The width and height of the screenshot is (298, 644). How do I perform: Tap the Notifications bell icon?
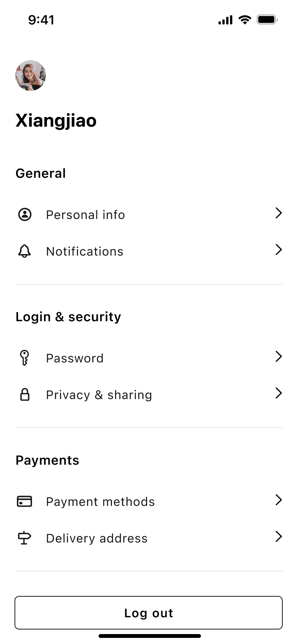tap(25, 251)
